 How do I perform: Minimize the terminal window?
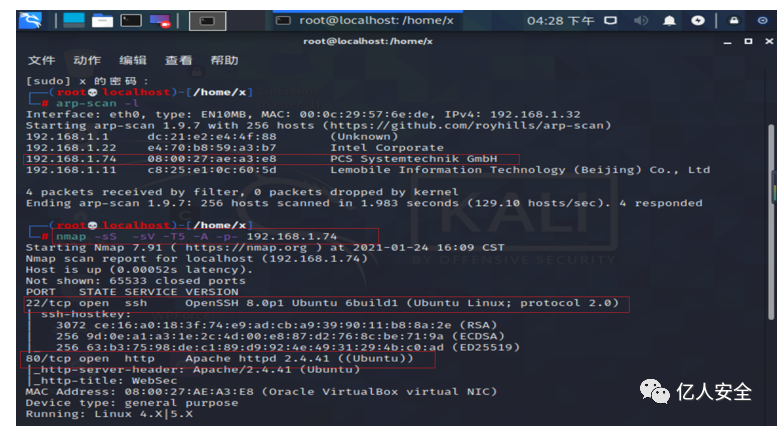tap(727, 42)
